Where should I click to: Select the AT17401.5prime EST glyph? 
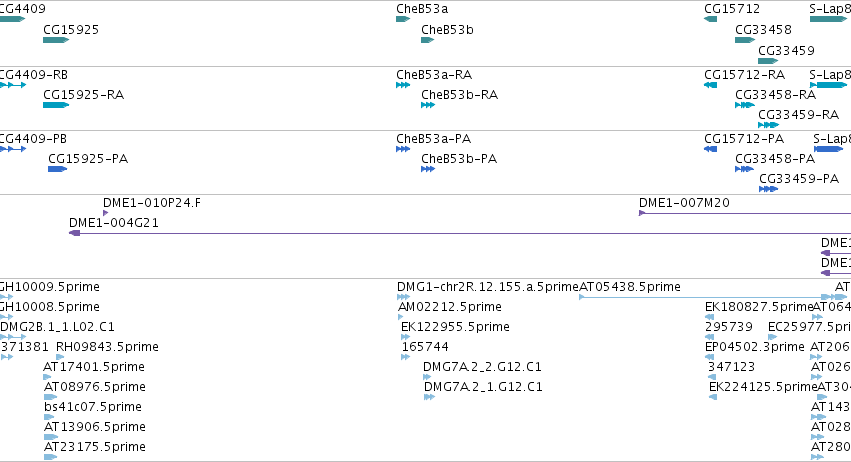click(x=48, y=377)
